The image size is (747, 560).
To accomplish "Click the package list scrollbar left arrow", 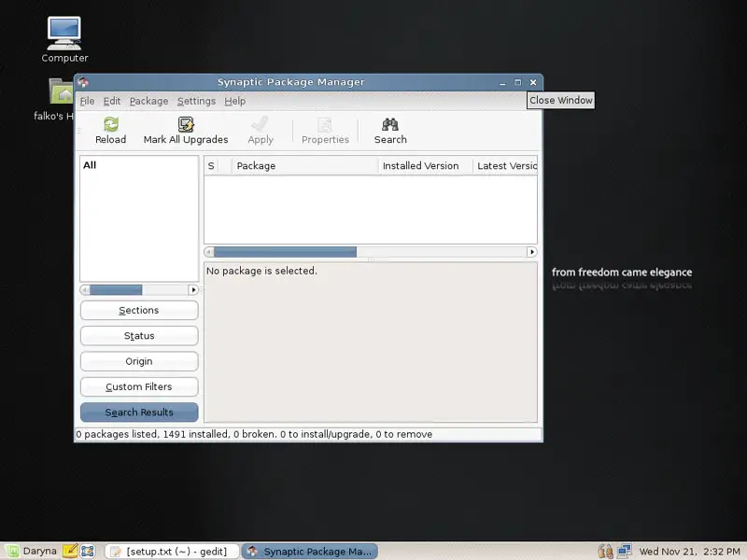I will (x=209, y=252).
